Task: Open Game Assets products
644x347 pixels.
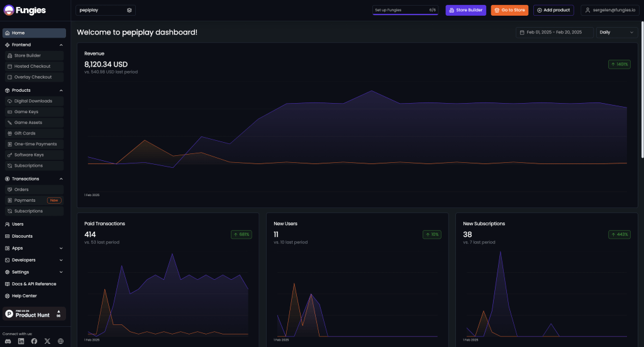Action: pos(34,123)
